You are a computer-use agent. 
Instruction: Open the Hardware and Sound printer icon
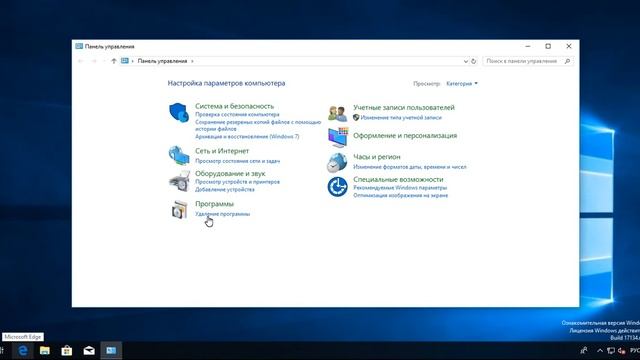point(179,181)
